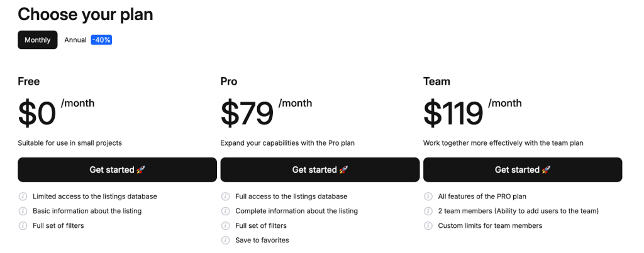This screenshot has width=644, height=253.
Task: Click the -40% discount badge
Action: (101, 40)
